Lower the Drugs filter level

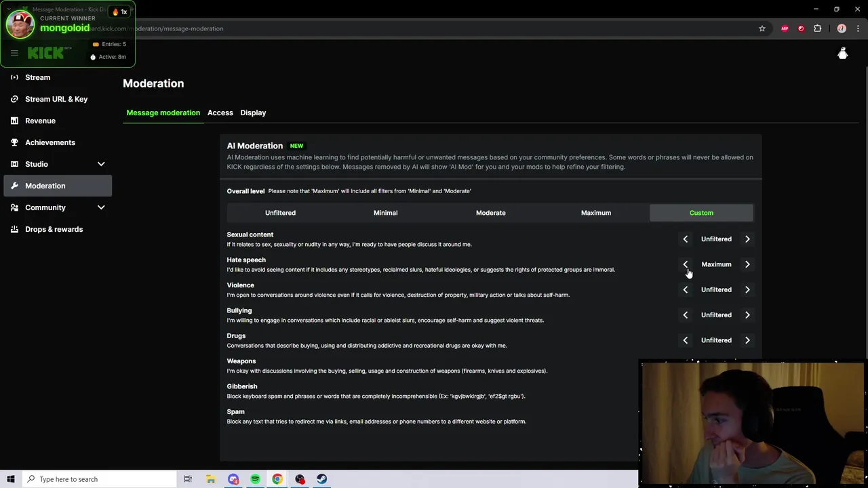click(685, 340)
